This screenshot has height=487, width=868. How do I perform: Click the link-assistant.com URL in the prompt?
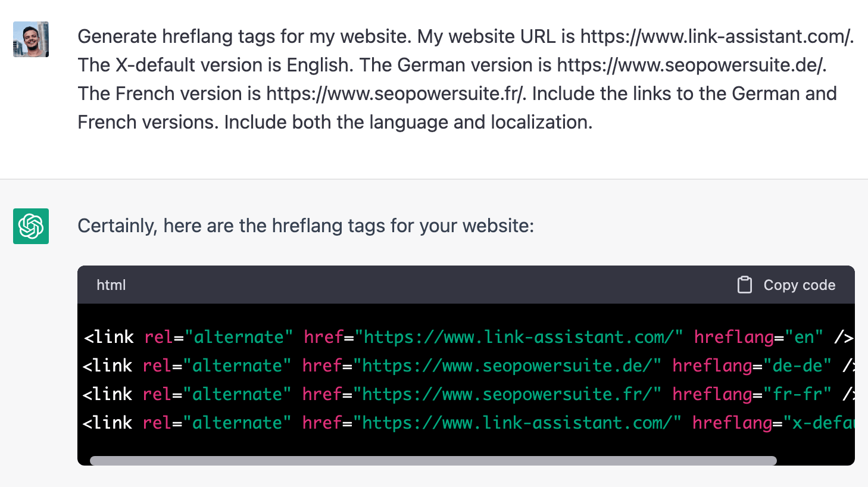(x=716, y=36)
